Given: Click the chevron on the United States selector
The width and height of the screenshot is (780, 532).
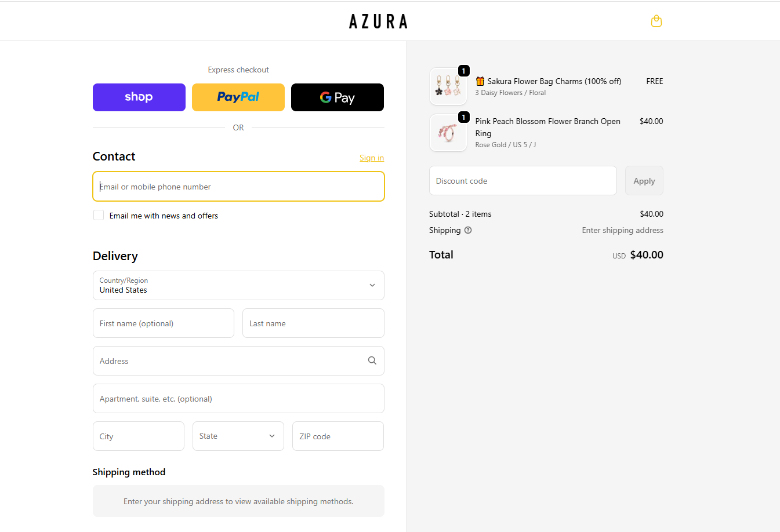Looking at the screenshot, I should tap(372, 285).
